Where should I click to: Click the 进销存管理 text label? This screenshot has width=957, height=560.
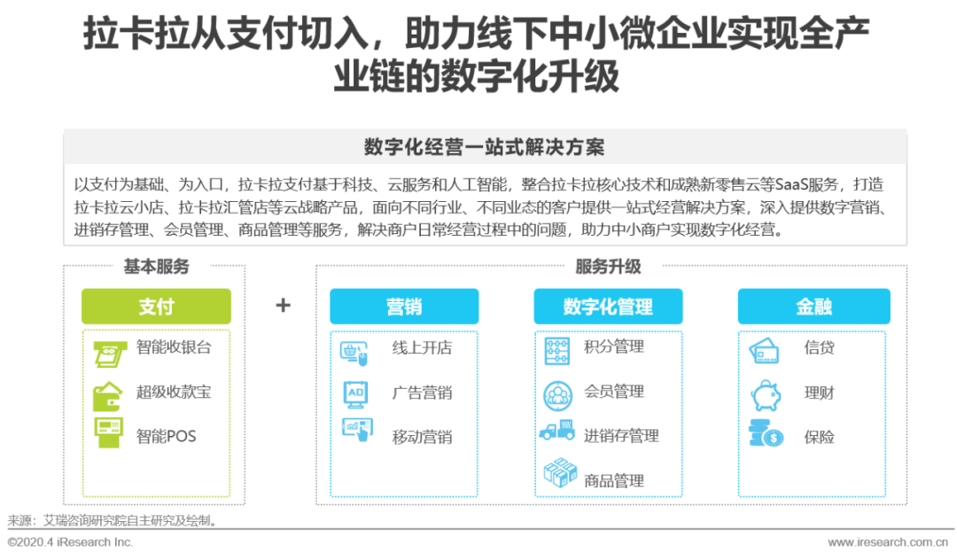(621, 436)
